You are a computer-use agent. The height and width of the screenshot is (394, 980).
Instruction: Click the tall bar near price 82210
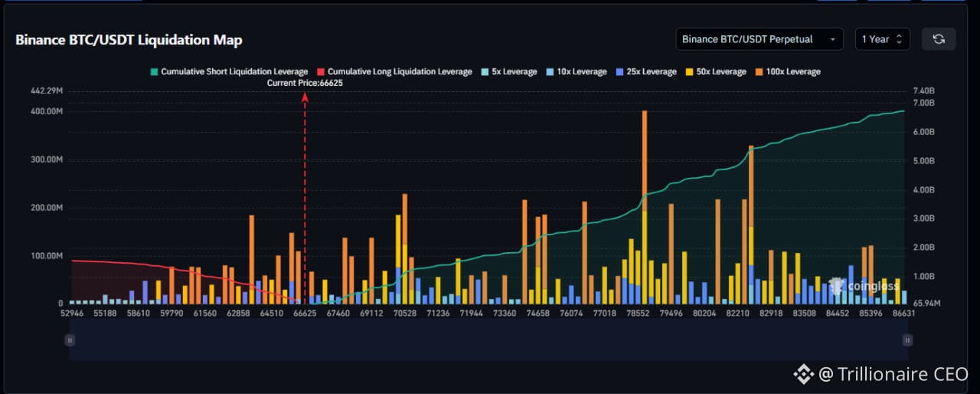(x=751, y=225)
